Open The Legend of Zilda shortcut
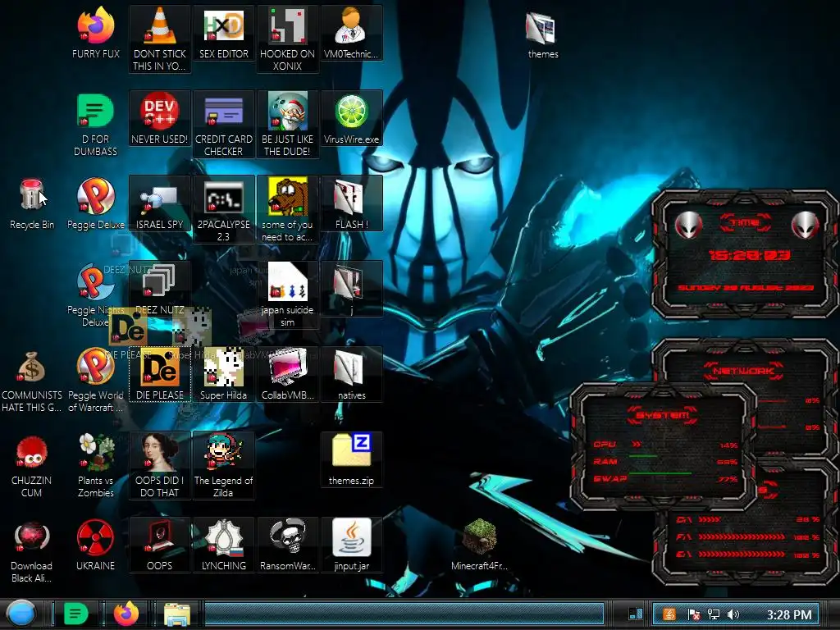The height and width of the screenshot is (630, 840). pyautogui.click(x=223, y=452)
